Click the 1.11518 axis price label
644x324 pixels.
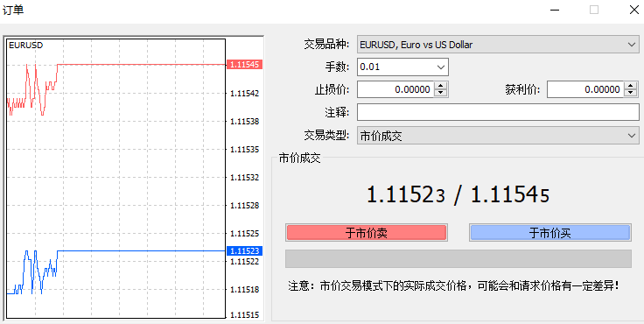tap(245, 290)
